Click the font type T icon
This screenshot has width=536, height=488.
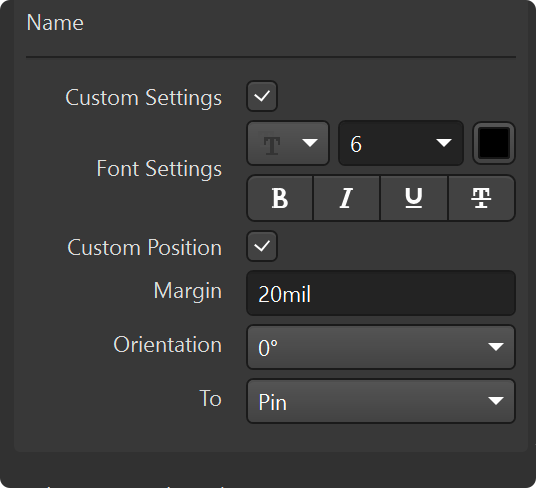click(x=272, y=145)
